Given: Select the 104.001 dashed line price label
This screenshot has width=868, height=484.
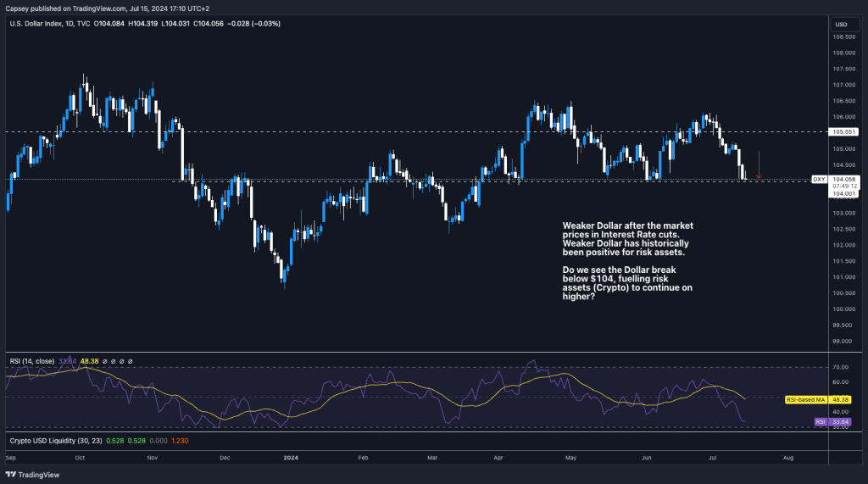Looking at the screenshot, I should click(x=843, y=194).
